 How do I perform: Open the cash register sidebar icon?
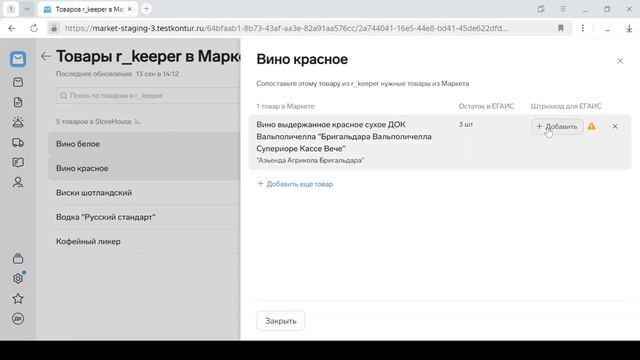coord(18,82)
